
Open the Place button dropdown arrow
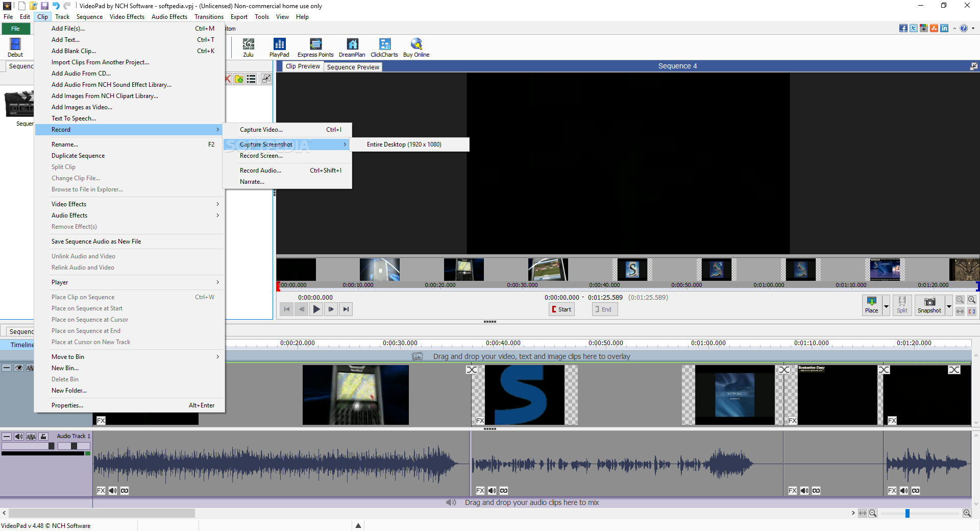(x=886, y=306)
